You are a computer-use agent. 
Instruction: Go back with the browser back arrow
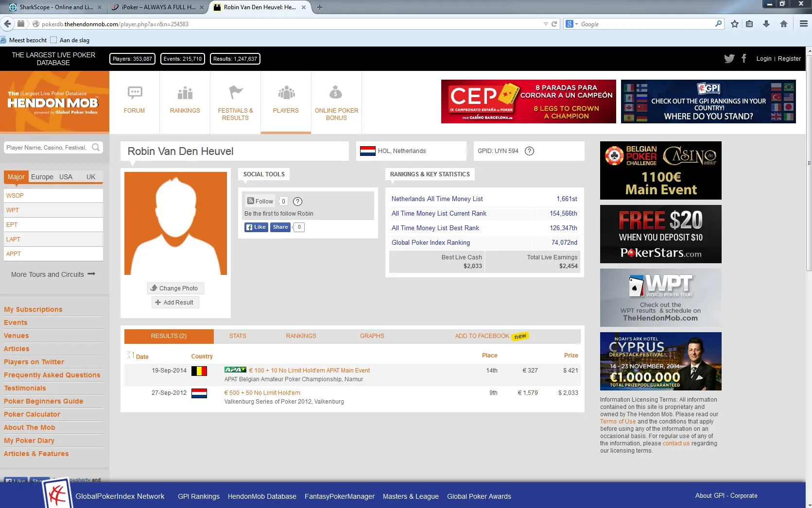(7, 24)
